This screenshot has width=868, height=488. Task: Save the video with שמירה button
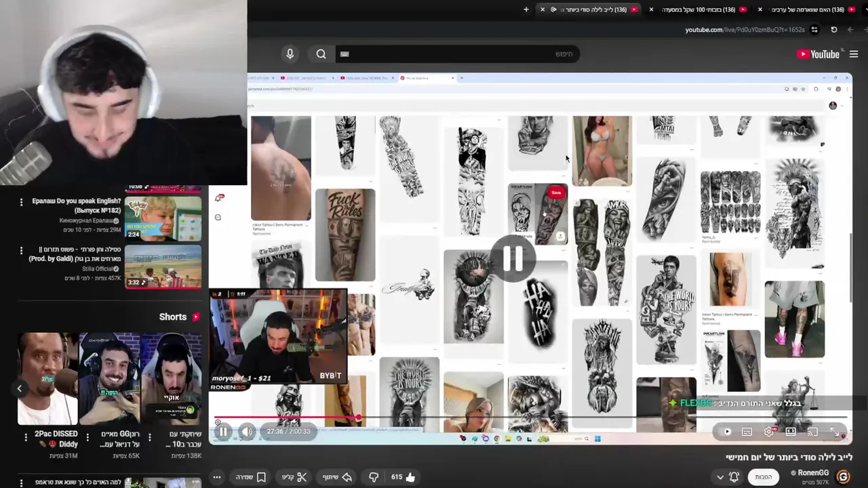click(250, 477)
